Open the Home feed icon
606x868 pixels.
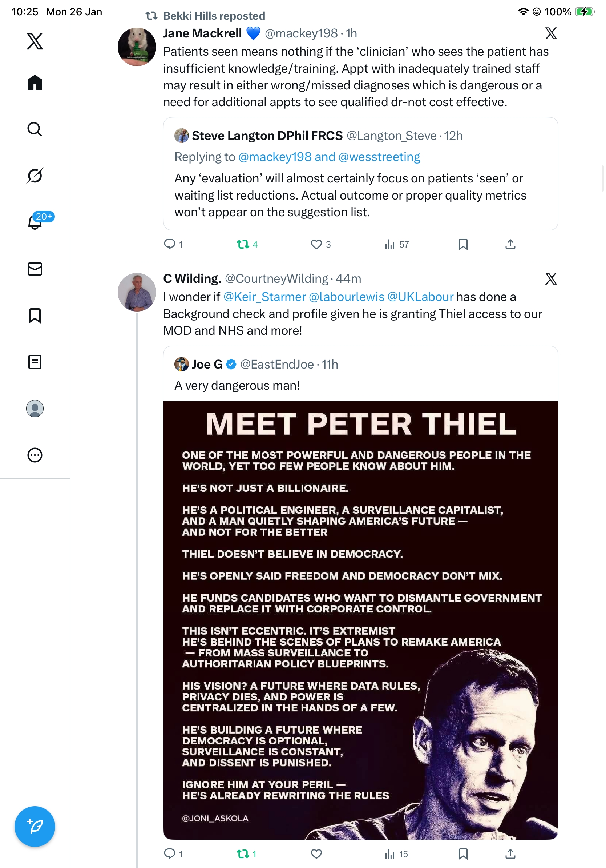click(35, 83)
